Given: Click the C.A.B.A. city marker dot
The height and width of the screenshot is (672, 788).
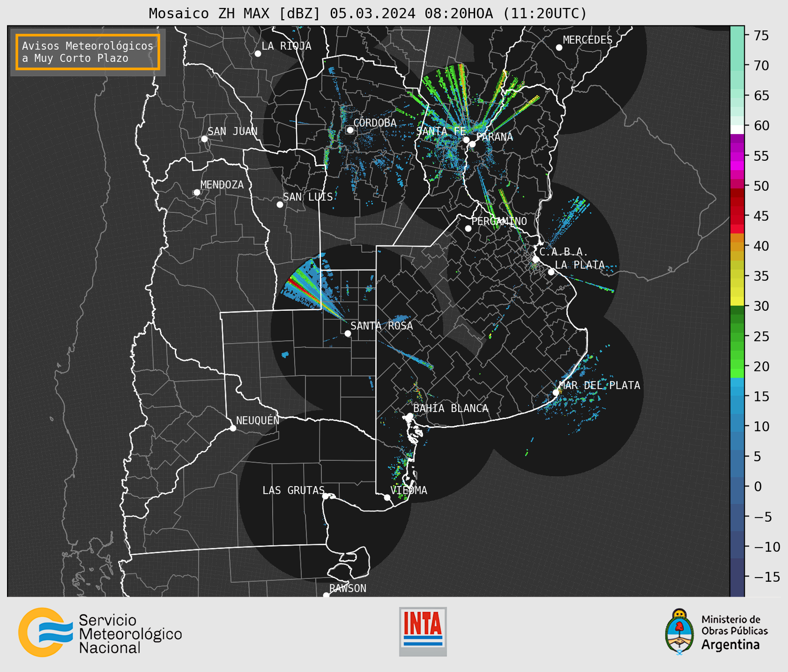Looking at the screenshot, I should pyautogui.click(x=536, y=259).
